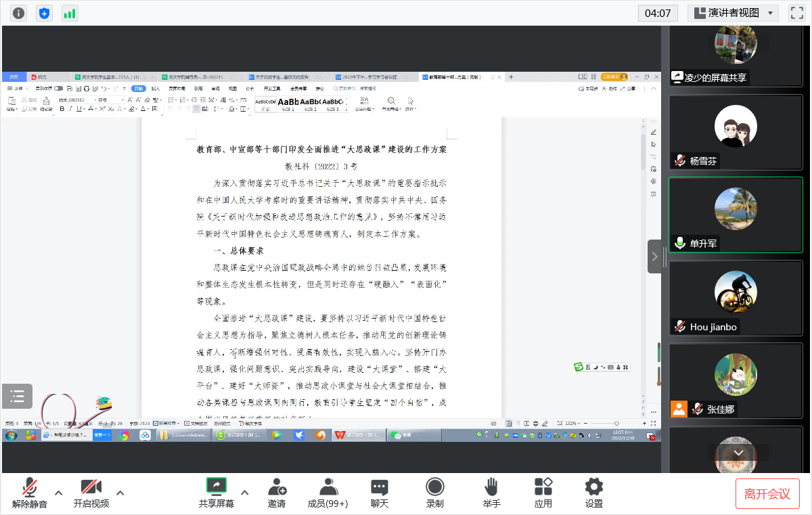Open the Members (99+) list
Viewport: 812px width, 515px height.
(328, 493)
